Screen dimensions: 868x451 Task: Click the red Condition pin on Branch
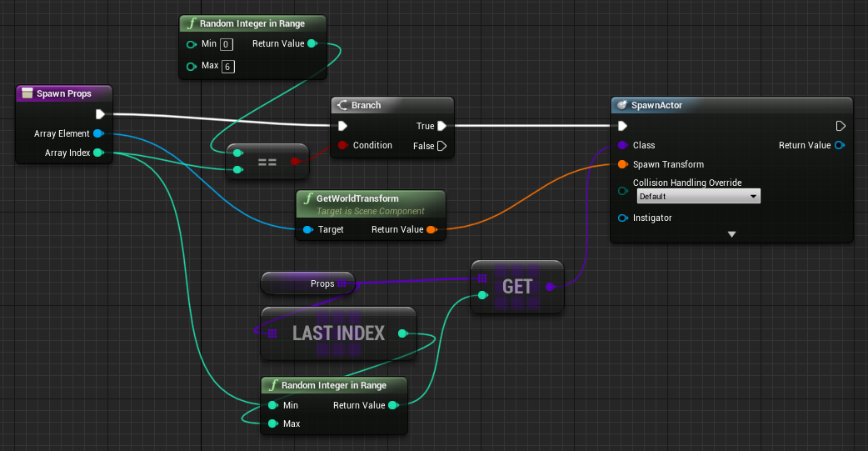[341, 146]
